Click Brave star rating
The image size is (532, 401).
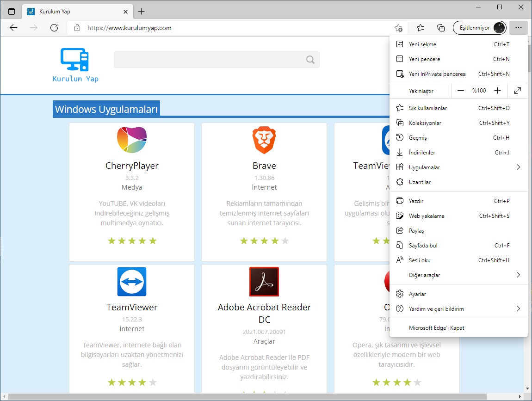pos(264,241)
